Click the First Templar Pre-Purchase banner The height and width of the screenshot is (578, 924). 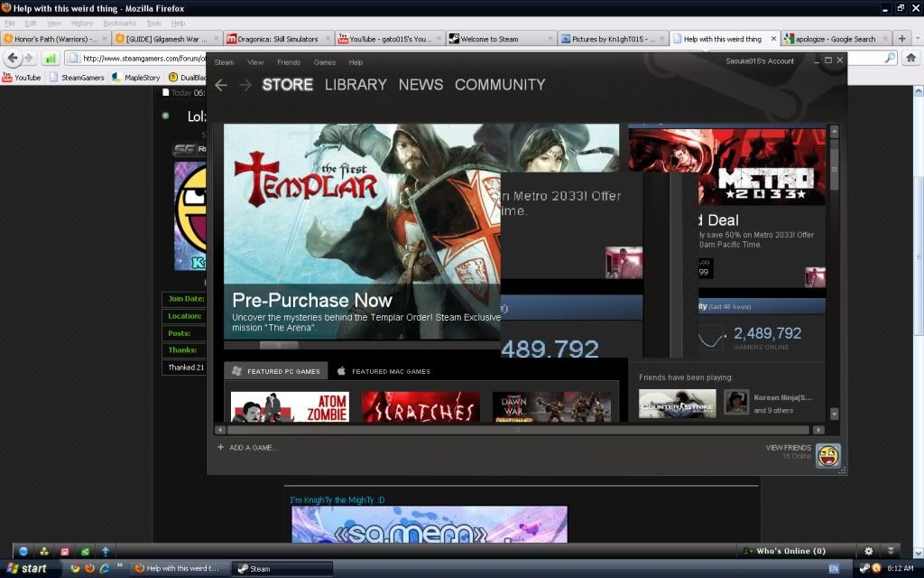click(x=362, y=231)
